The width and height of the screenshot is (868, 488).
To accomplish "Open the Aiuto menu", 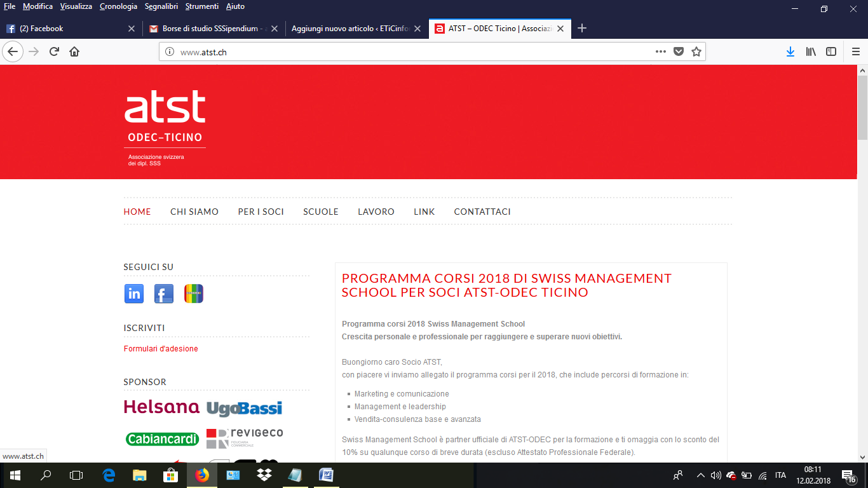I will [x=235, y=6].
